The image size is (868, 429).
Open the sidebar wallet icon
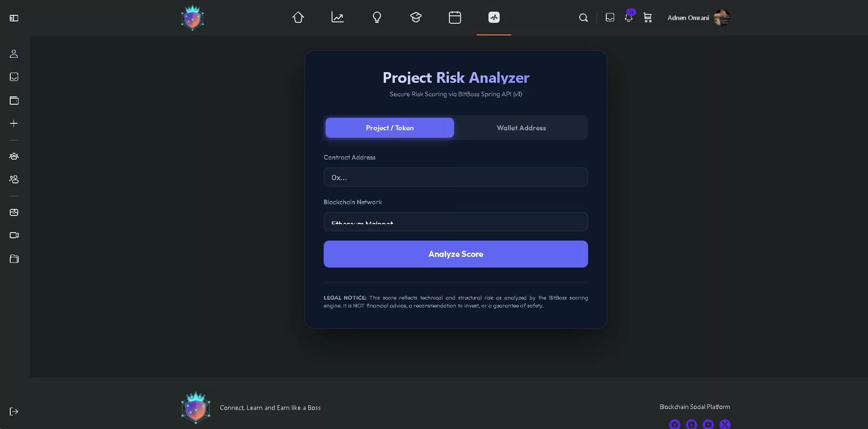click(14, 101)
